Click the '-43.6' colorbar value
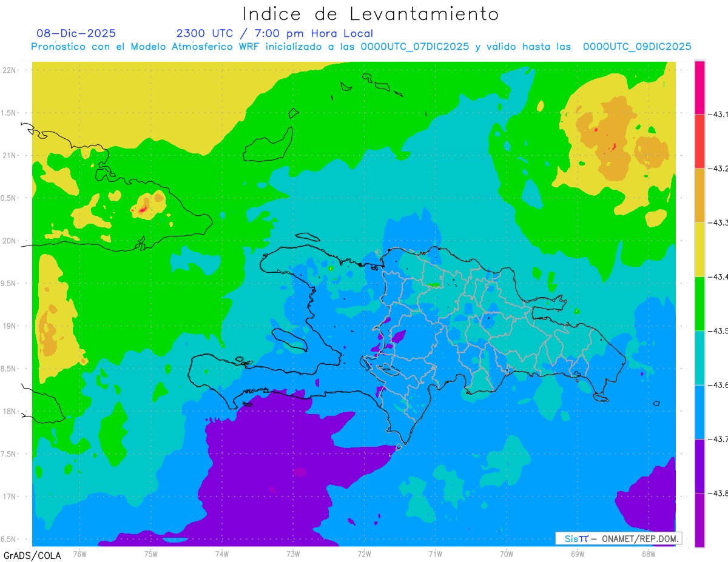728x562 pixels. (719, 384)
